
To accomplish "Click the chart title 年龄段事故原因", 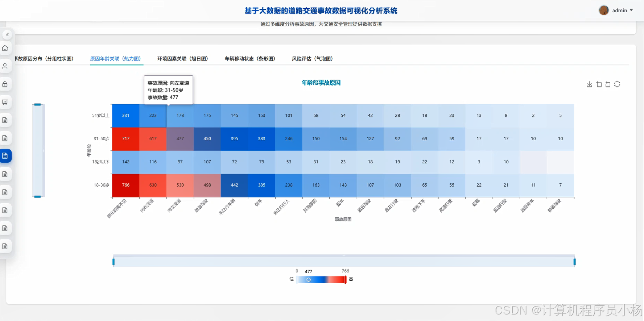I will [x=321, y=83].
